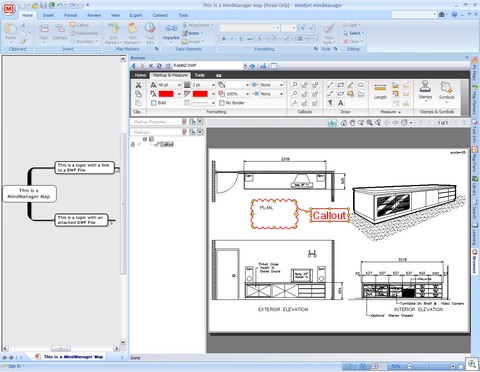Click the Cut scissors icon in Clip group
The image size is (480, 372).
[138, 85]
